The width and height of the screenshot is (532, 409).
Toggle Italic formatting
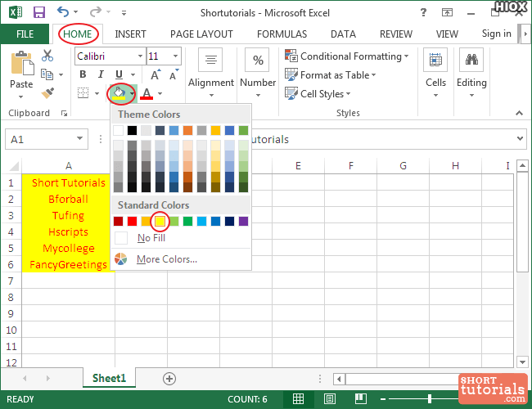(x=101, y=74)
